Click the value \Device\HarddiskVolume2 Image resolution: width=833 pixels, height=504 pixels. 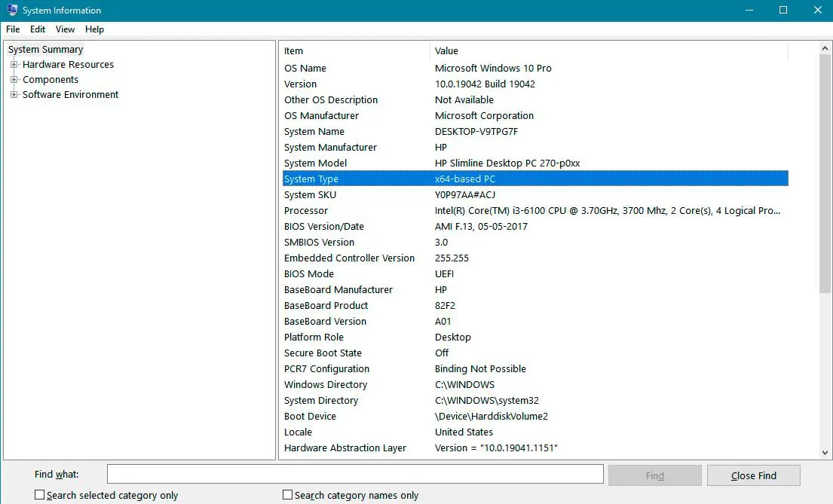click(491, 417)
